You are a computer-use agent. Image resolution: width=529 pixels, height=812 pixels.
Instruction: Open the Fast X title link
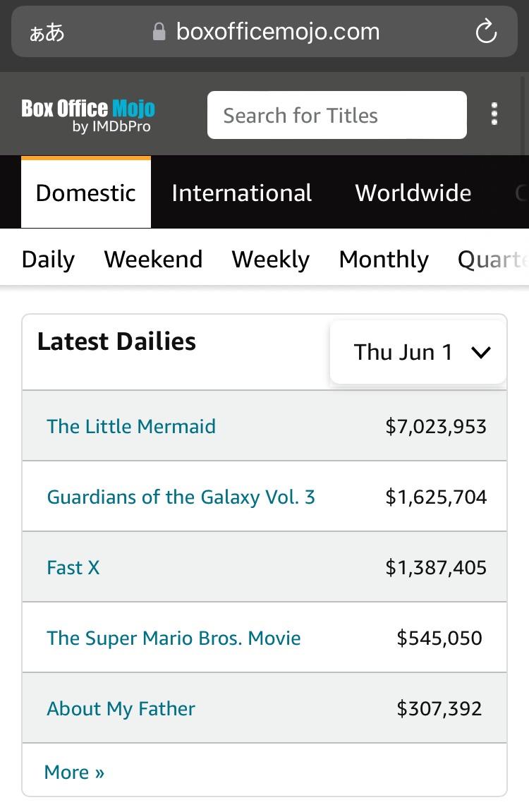[x=73, y=567]
